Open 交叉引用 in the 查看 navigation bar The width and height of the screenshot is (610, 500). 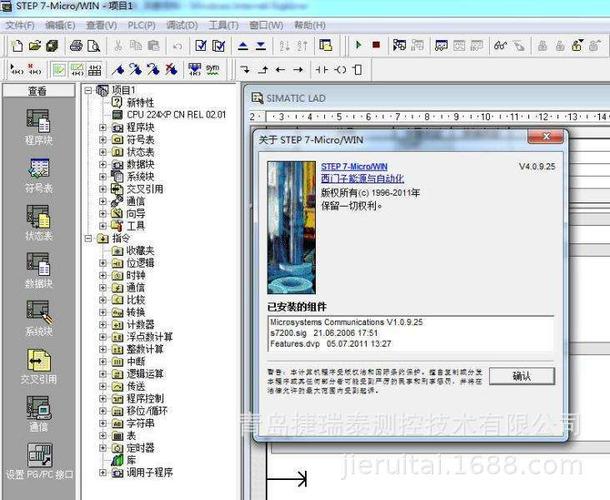tap(38, 366)
